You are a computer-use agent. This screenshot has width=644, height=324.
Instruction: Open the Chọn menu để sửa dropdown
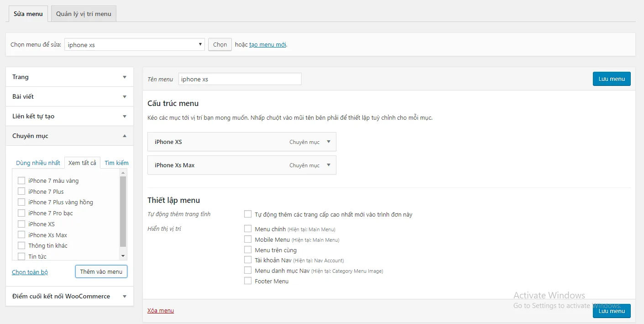tap(134, 44)
